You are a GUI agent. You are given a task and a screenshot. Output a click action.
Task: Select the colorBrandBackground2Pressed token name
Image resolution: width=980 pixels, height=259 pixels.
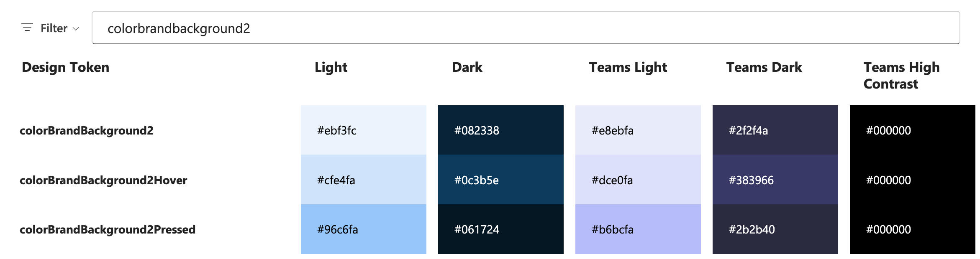pyautogui.click(x=109, y=229)
